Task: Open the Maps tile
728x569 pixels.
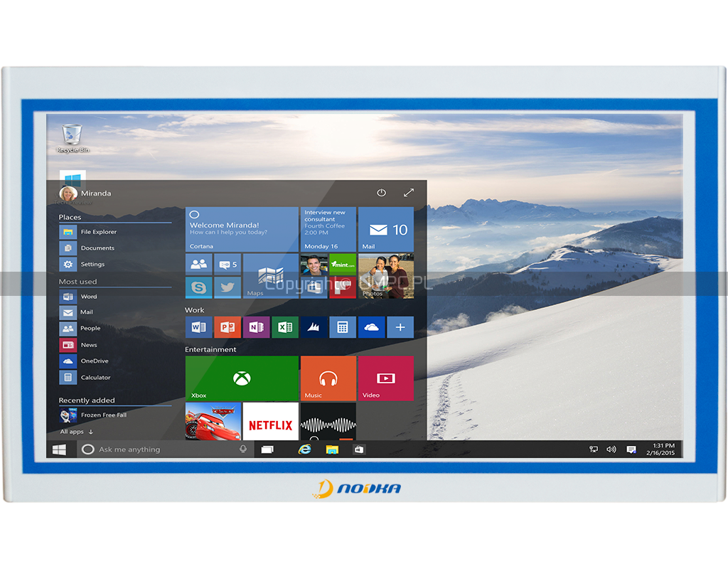Action: [x=271, y=276]
